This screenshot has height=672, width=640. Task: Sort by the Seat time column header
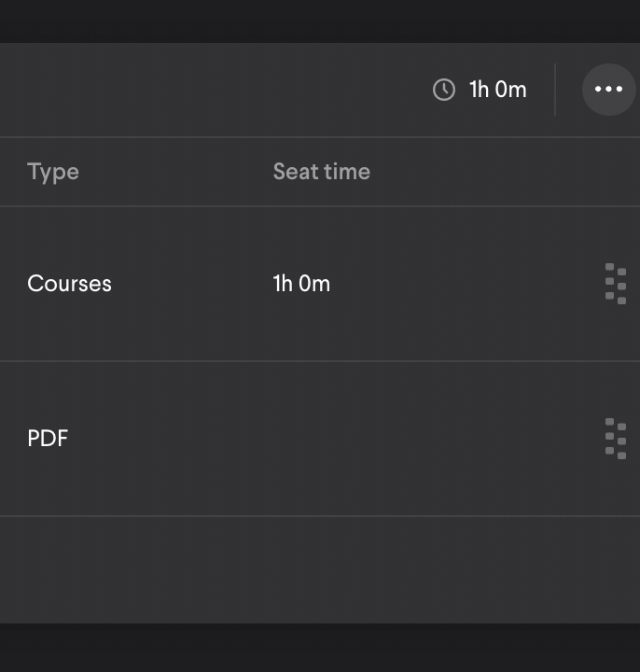pos(321,172)
